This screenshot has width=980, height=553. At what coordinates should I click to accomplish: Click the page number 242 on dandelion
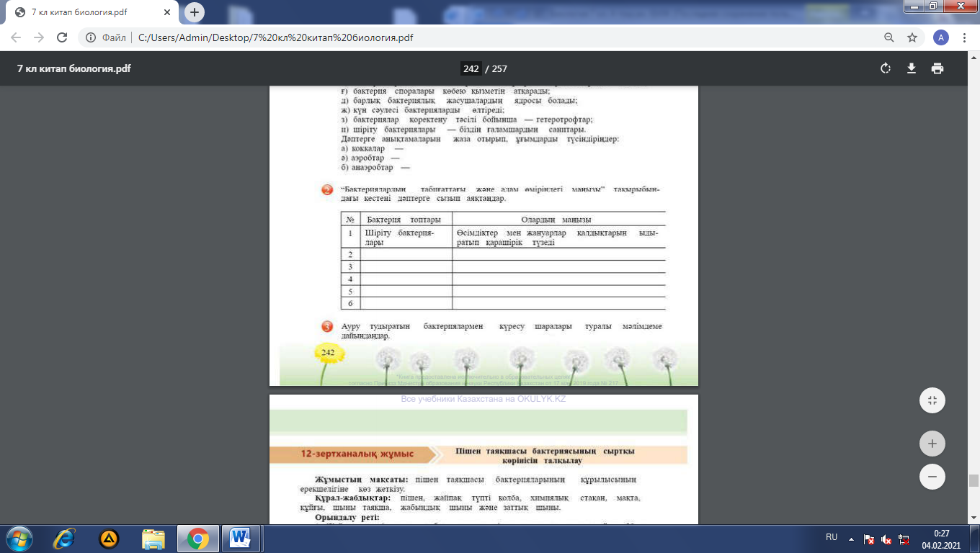(328, 352)
